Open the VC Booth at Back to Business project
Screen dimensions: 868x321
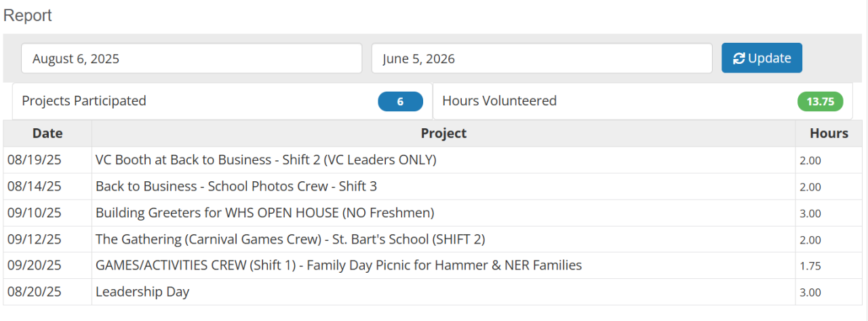pyautogui.click(x=266, y=160)
